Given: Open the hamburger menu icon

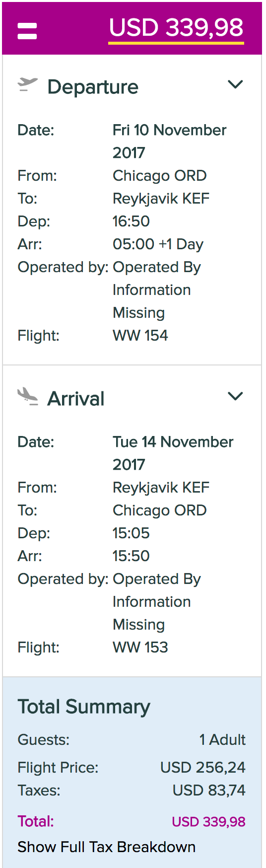Looking at the screenshot, I should (27, 31).
